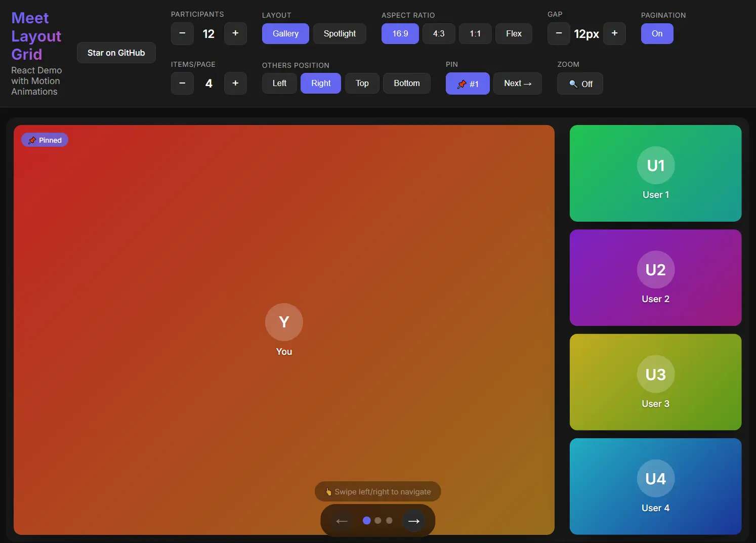Select the Flex aspect ratio option
756x543 pixels.
[x=514, y=34]
